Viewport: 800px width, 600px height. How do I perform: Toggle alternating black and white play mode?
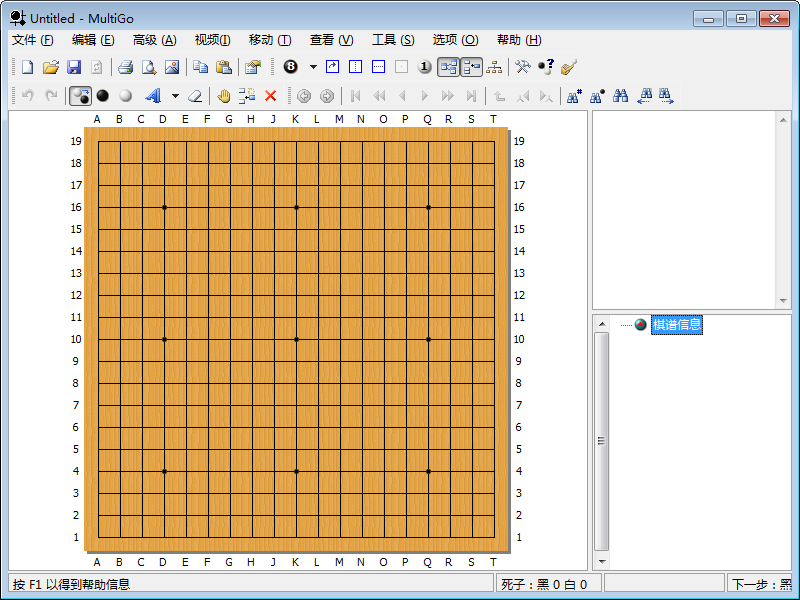pos(80,96)
